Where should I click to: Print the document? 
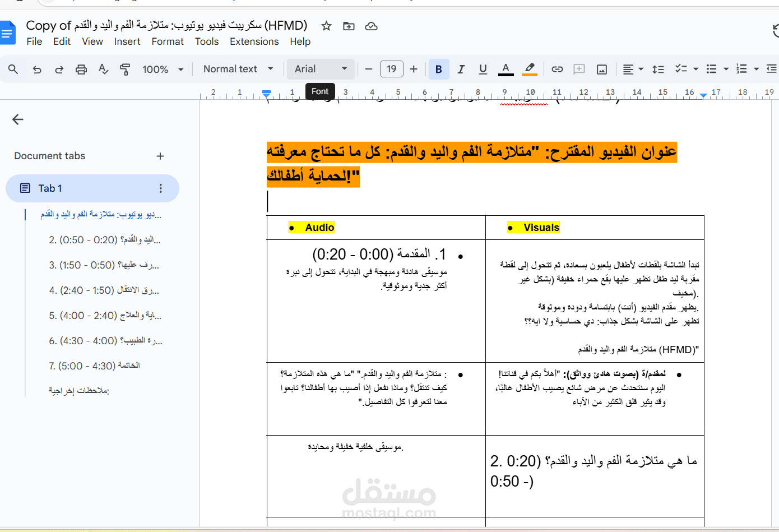81,69
